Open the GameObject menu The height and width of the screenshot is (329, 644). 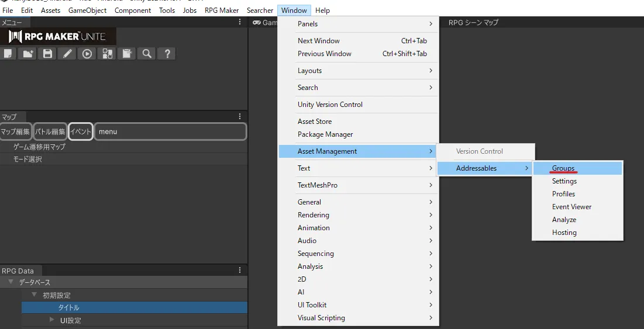pos(87,11)
